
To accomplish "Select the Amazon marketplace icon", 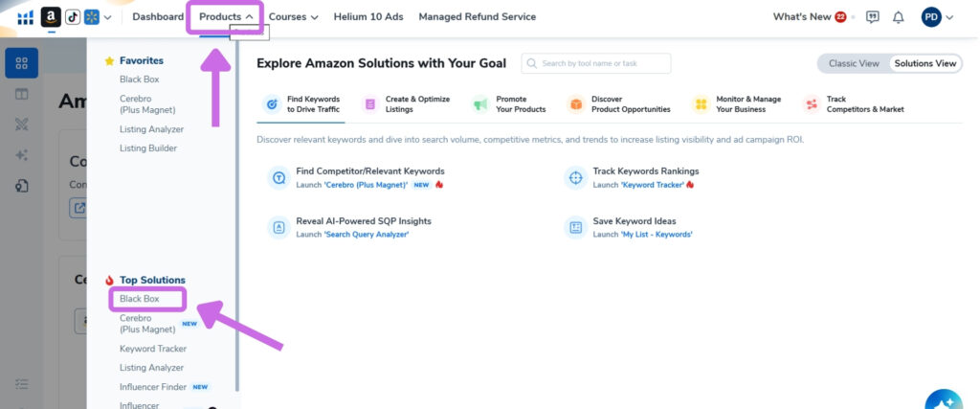I will coord(51,17).
